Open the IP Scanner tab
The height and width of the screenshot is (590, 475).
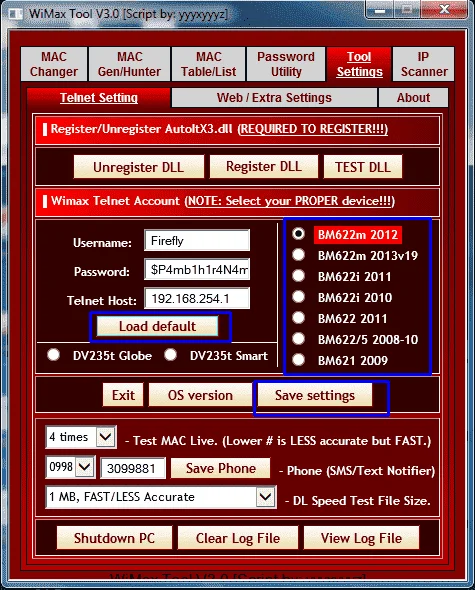click(423, 64)
